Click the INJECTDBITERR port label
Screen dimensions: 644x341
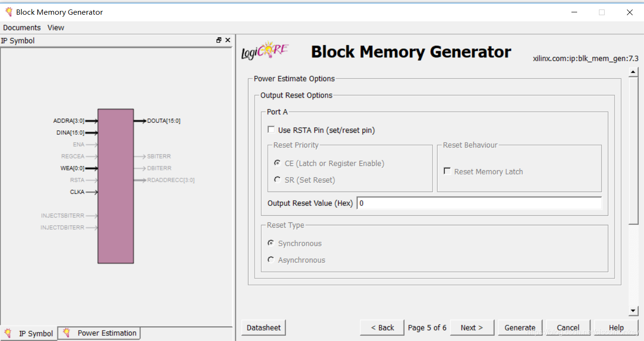click(x=62, y=228)
